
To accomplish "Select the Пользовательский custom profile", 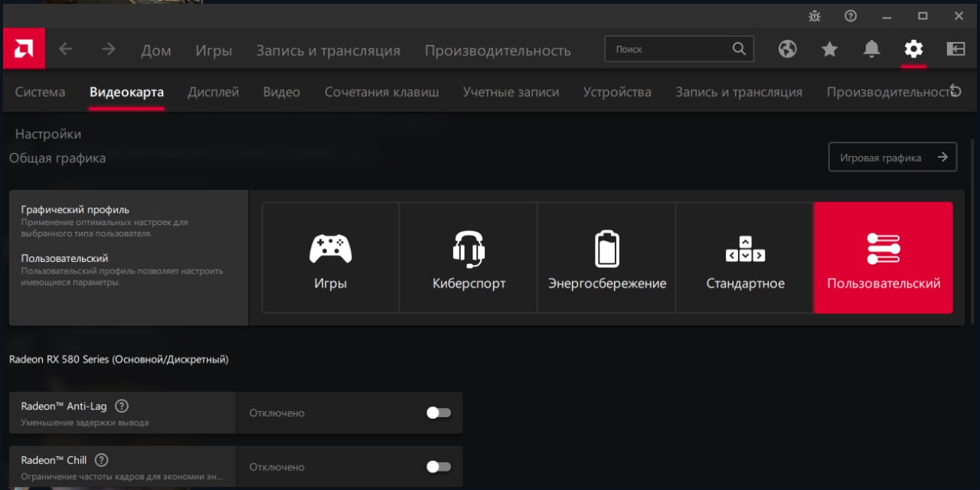I will (884, 258).
